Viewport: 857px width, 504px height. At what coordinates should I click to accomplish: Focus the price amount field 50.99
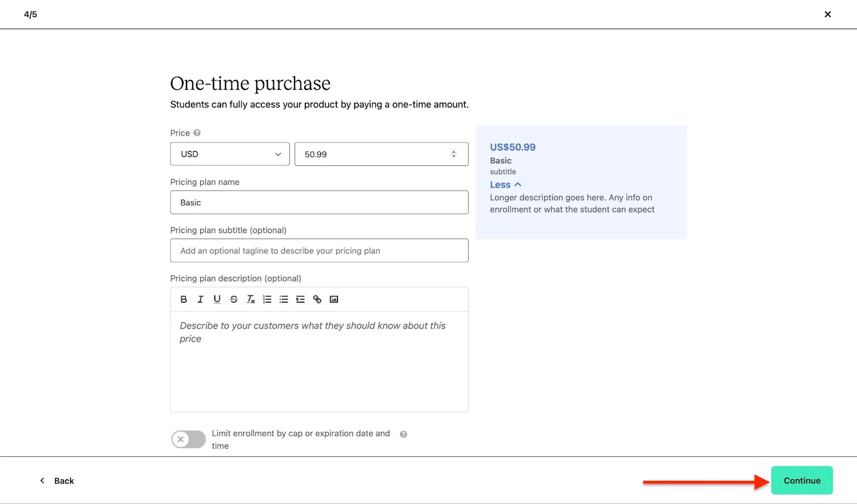[x=381, y=154]
